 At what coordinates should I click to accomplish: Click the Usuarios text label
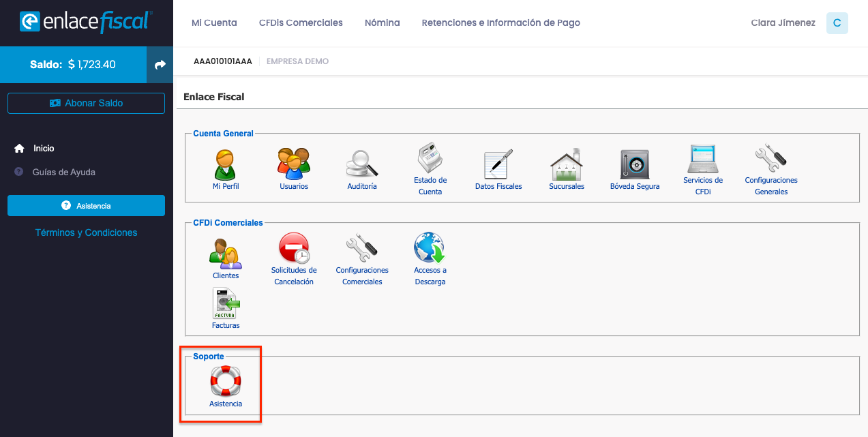[294, 186]
